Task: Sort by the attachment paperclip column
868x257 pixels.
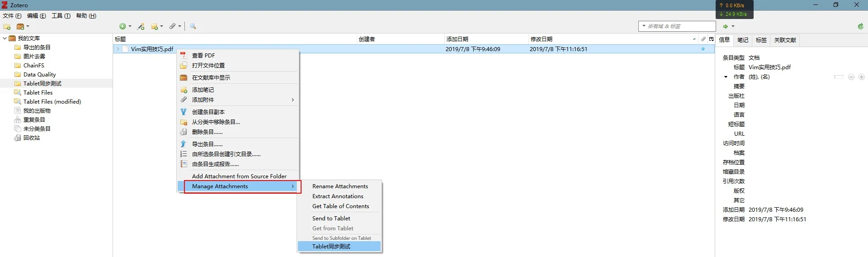Action: pyautogui.click(x=703, y=39)
